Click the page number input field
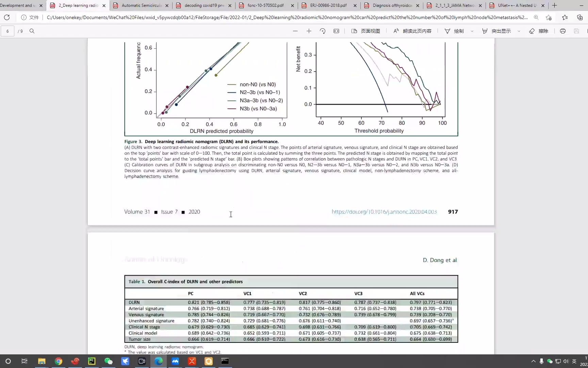Viewport: 588px width, 368px height. click(x=7, y=31)
